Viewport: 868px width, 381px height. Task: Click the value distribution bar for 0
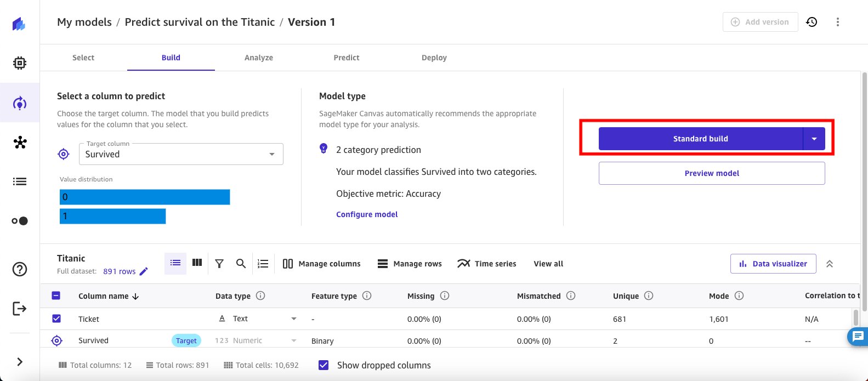click(145, 197)
